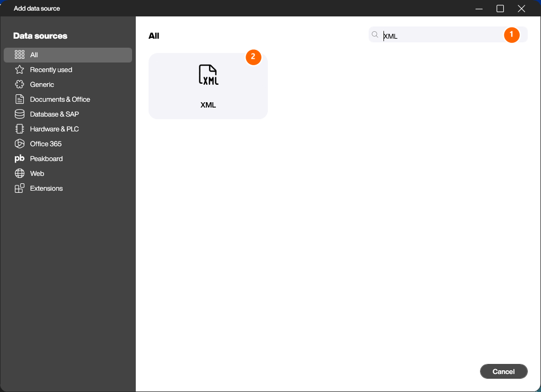Viewport: 541px width, 392px height.
Task: Select the All category label
Action: (34, 55)
